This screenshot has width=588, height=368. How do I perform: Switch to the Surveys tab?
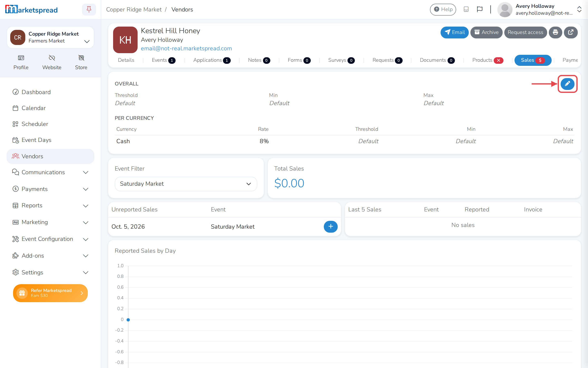tap(341, 60)
